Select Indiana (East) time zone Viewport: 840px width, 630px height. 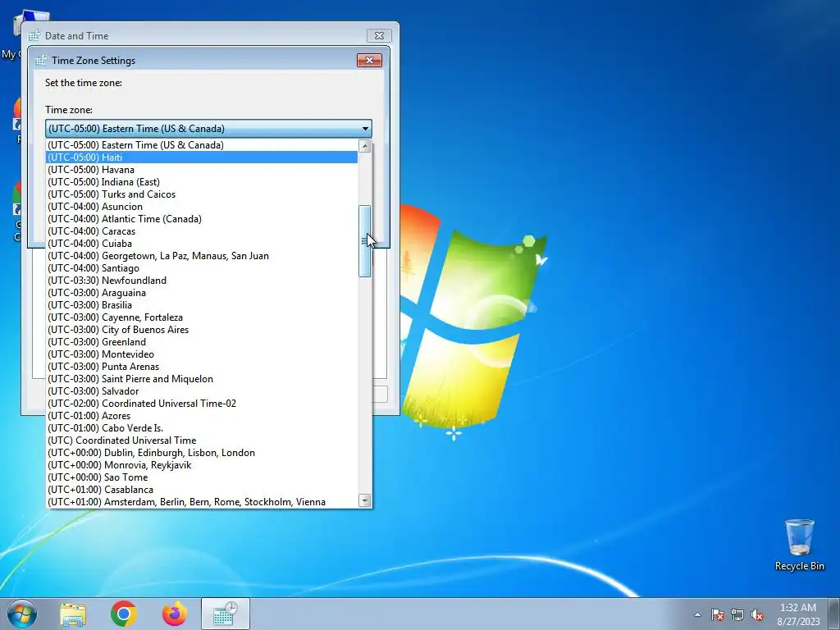tap(202, 181)
